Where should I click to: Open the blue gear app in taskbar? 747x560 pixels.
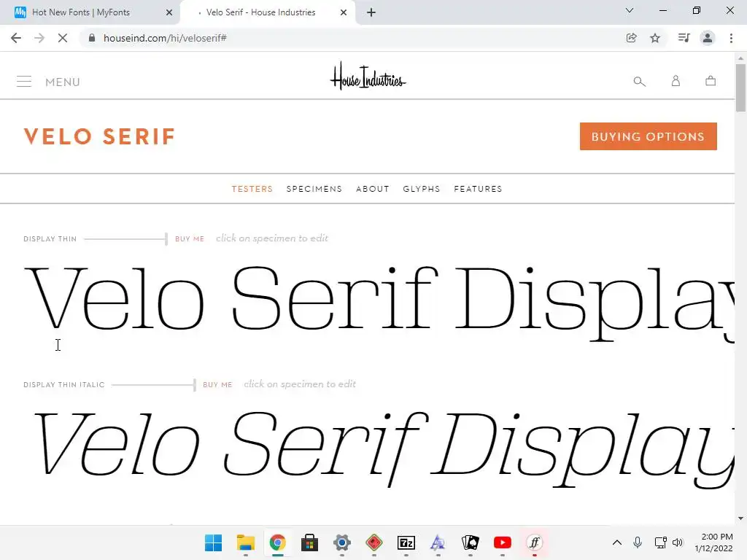(x=341, y=542)
